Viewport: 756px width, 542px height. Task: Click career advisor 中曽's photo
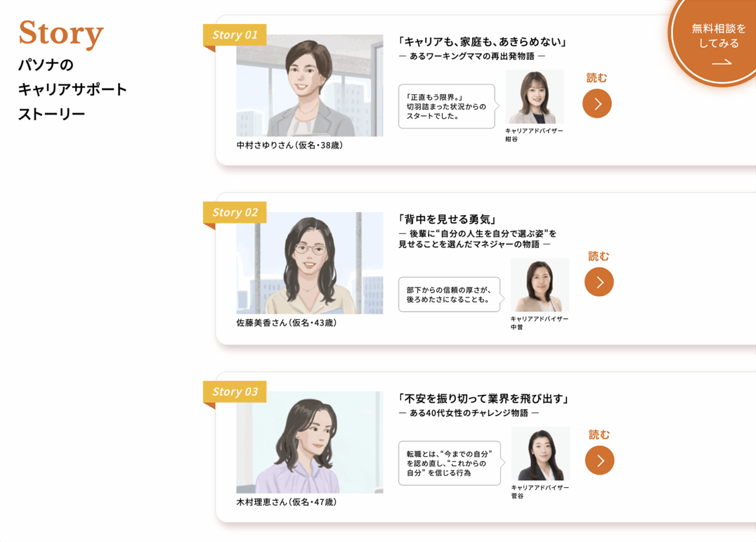540,285
